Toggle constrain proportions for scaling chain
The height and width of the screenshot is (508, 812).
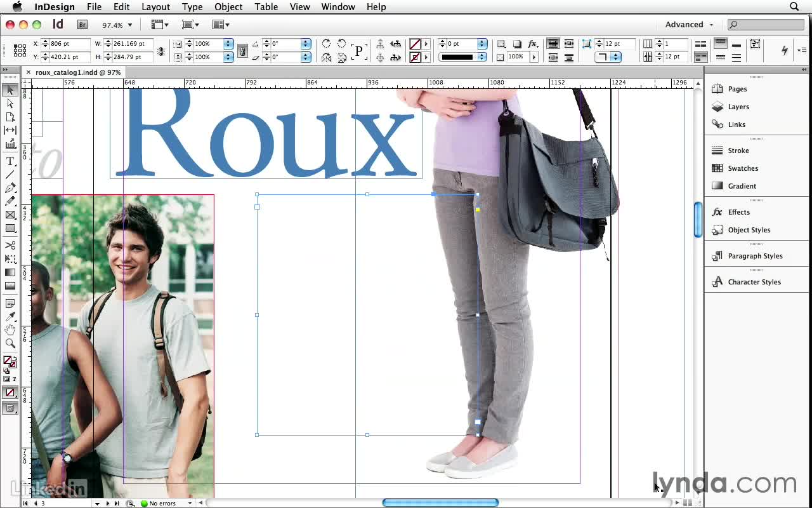[x=242, y=51]
